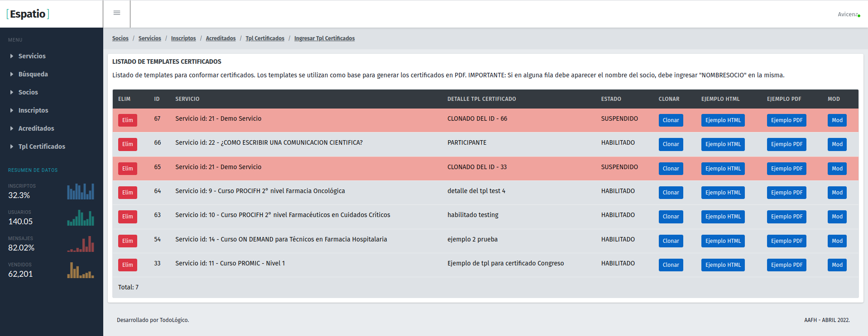Screen dimensions: 868x336
Task: Expand Tpl Certificados in sidebar
Action: tap(42, 147)
